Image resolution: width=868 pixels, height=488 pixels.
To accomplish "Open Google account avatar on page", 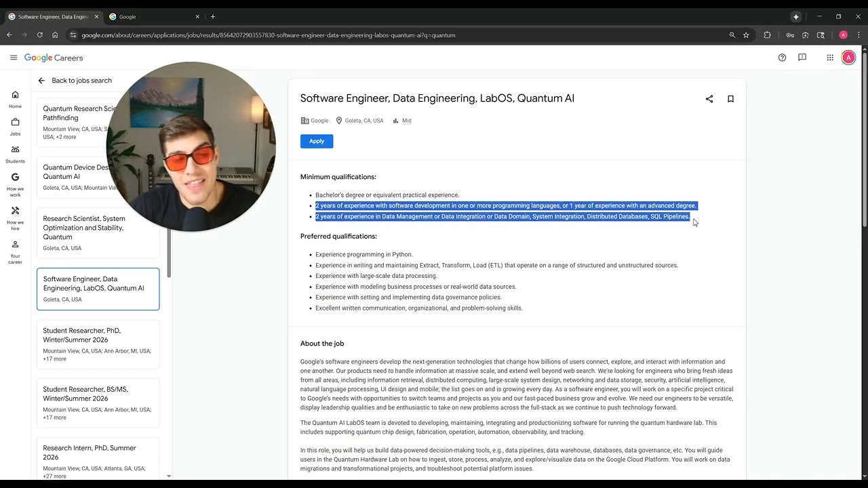I will coord(848,58).
